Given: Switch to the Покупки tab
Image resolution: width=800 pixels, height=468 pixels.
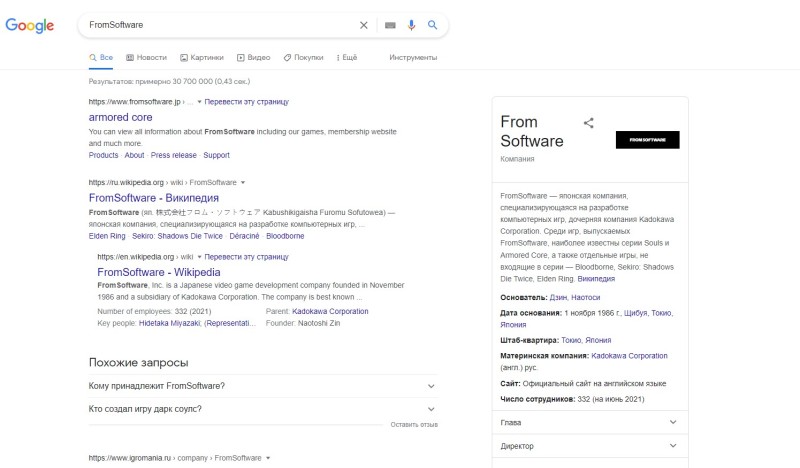Looking at the screenshot, I should coord(304,58).
